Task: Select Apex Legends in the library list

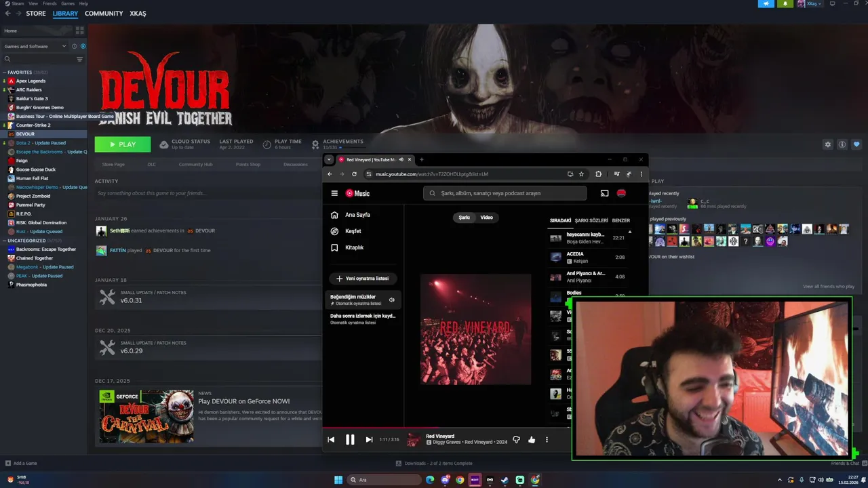Action: click(x=31, y=81)
